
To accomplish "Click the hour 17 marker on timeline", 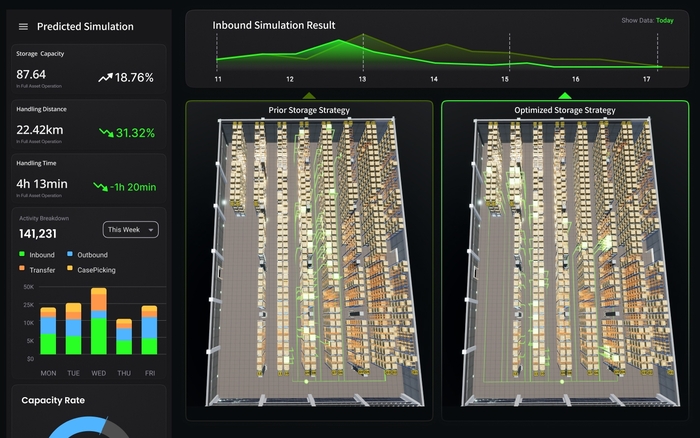I will [647, 78].
